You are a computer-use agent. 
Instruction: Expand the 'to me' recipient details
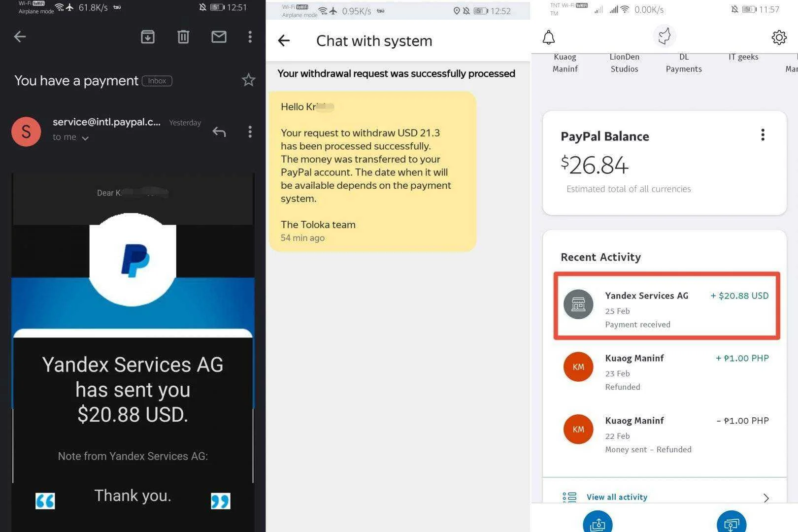coord(71,137)
